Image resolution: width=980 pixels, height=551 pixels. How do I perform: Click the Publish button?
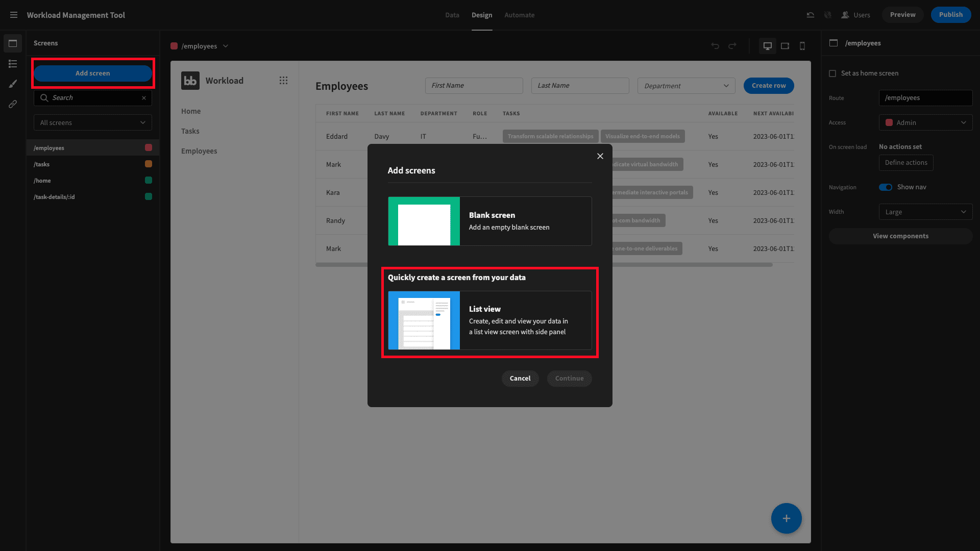951,15
